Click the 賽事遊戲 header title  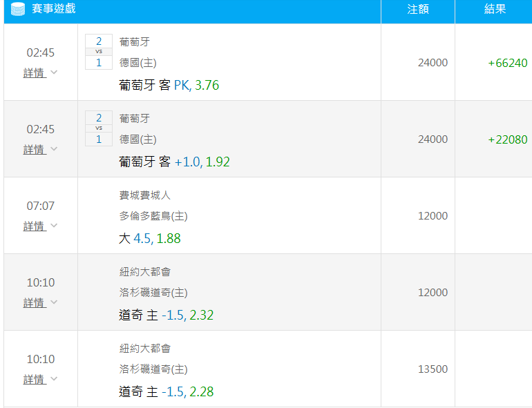54,8
